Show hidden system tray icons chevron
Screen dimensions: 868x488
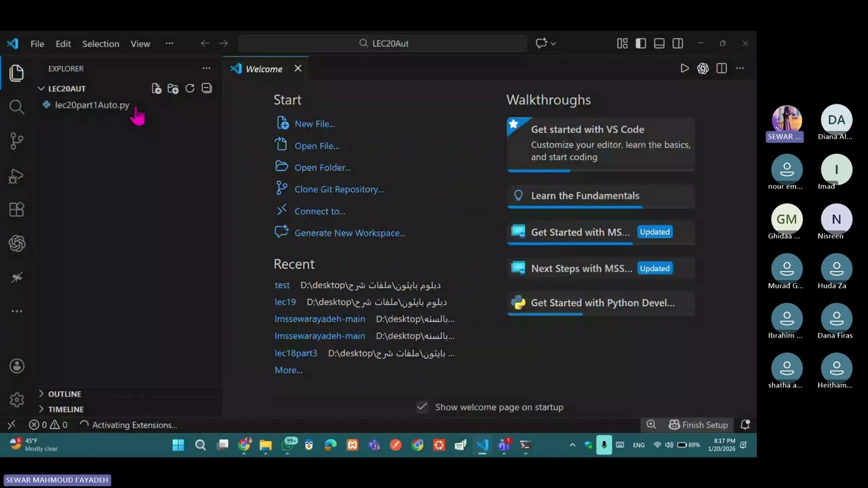[x=572, y=445]
